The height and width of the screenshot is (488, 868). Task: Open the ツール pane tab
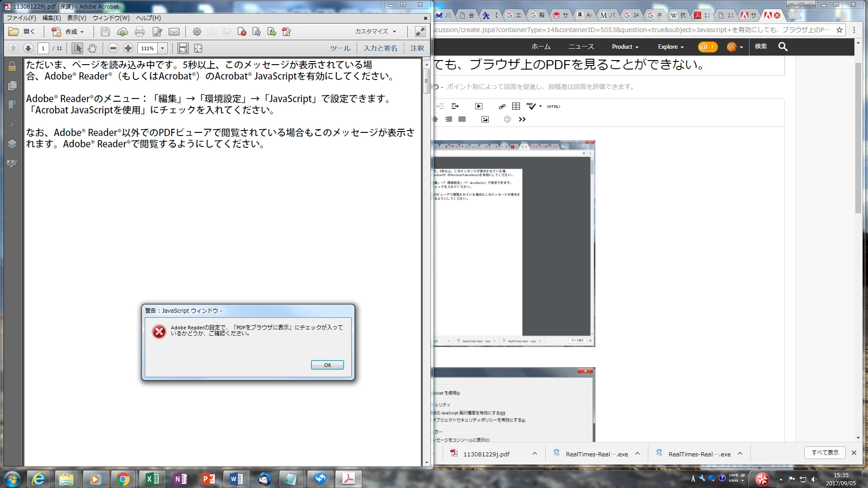pyautogui.click(x=340, y=48)
